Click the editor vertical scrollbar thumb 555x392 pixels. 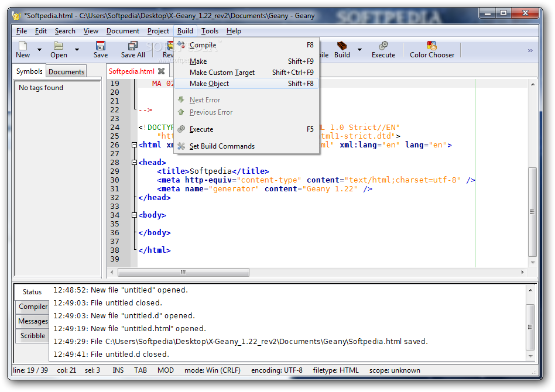click(x=532, y=212)
